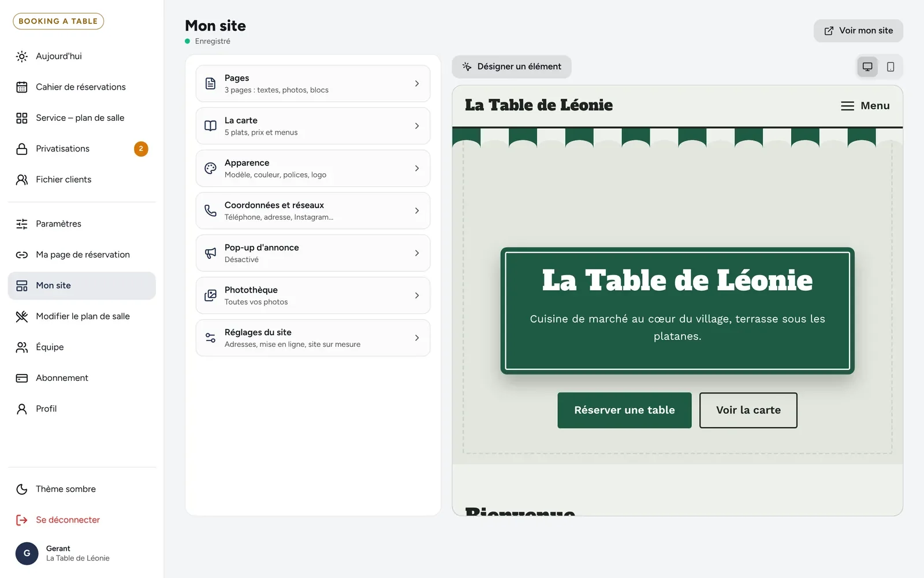The height and width of the screenshot is (578, 924).
Task: Click the Gerant avatar circle
Action: pos(27,554)
